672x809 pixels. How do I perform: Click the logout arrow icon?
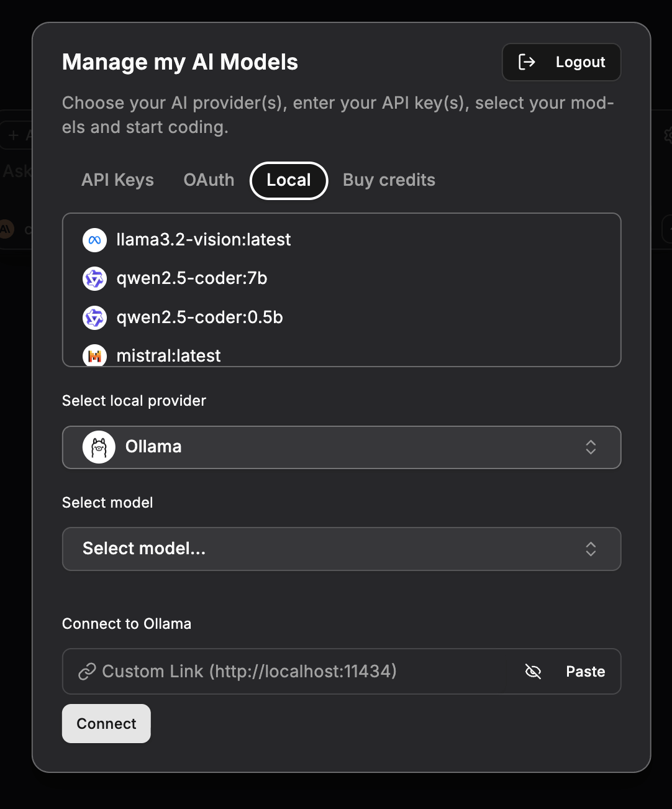tap(527, 62)
